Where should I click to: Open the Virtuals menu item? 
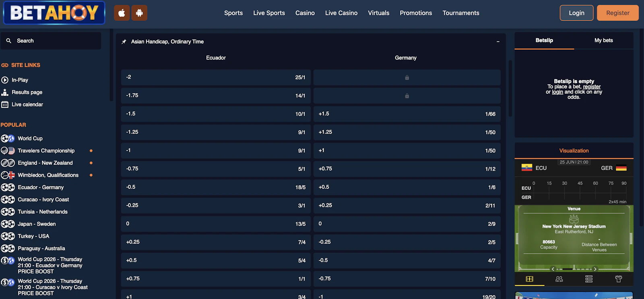pos(379,13)
